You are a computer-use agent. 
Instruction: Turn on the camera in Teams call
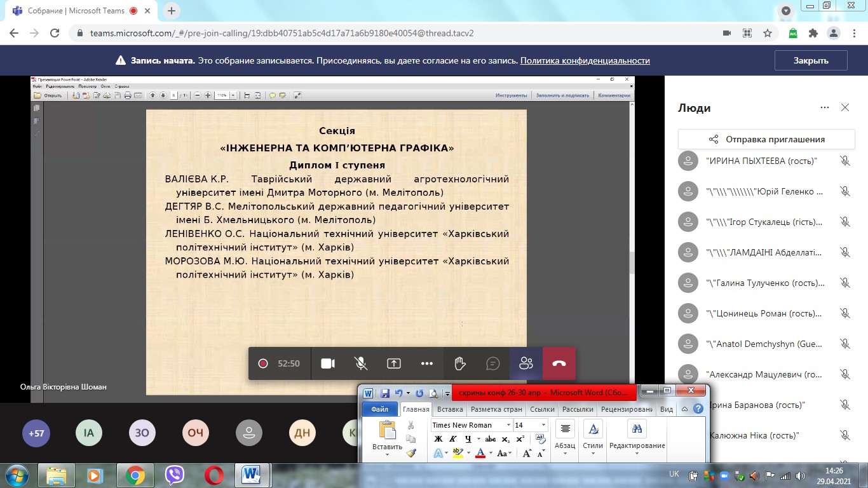328,363
